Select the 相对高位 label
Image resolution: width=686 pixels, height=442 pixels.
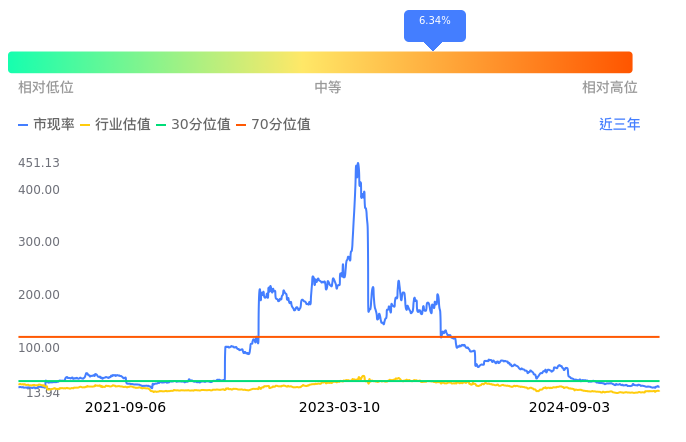(x=610, y=88)
